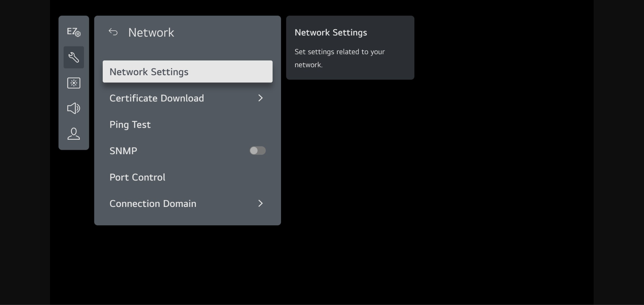Screen dimensions: 644x305
Task: Click empty space below Connection Domain
Action: coord(187,218)
